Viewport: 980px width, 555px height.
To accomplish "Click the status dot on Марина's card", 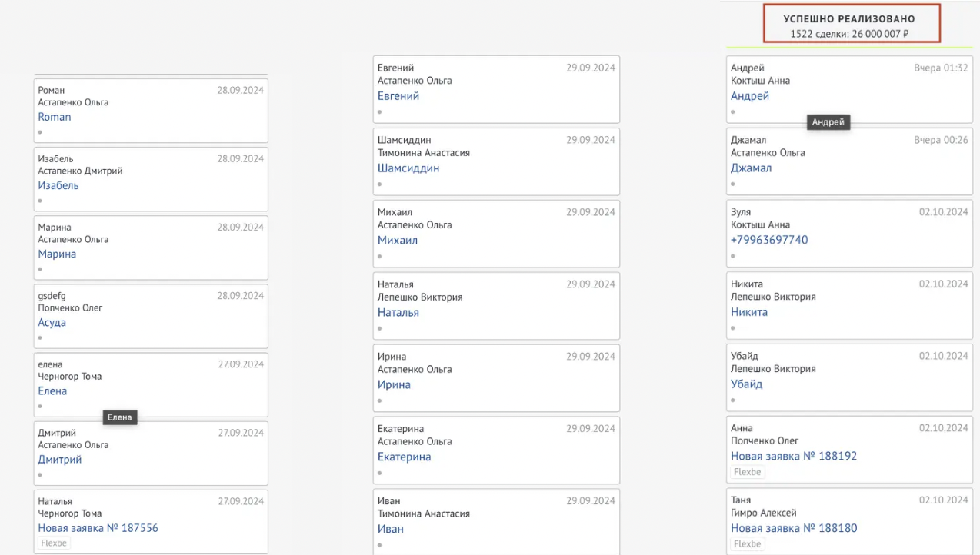I will pos(41,269).
